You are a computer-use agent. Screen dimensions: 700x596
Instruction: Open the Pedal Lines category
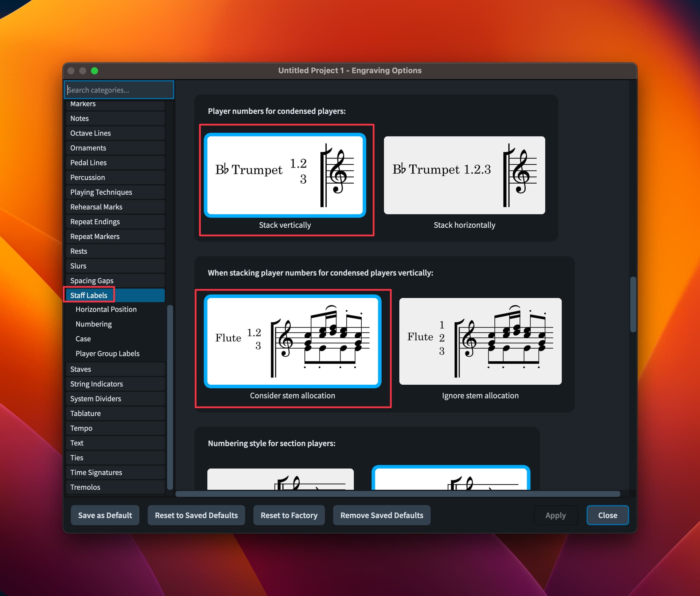115,163
